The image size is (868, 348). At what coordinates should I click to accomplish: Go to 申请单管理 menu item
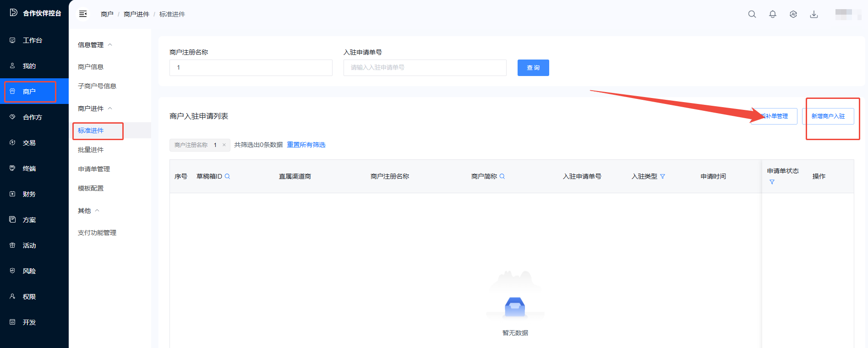click(94, 169)
